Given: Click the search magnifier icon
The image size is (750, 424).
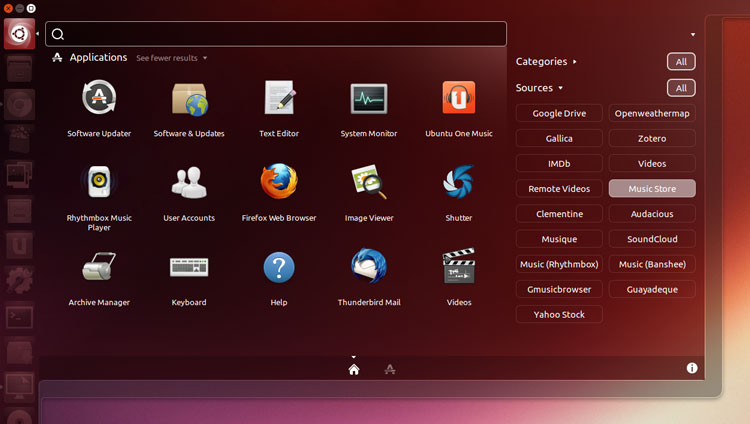Looking at the screenshot, I should [58, 34].
